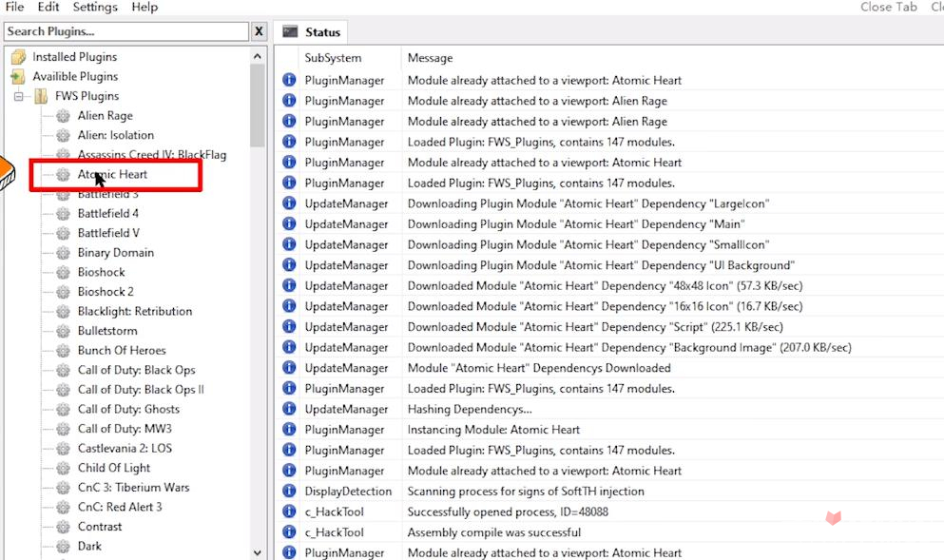This screenshot has width=944, height=560.
Task: Click the Installed Plugins folder icon
Action: click(19, 57)
